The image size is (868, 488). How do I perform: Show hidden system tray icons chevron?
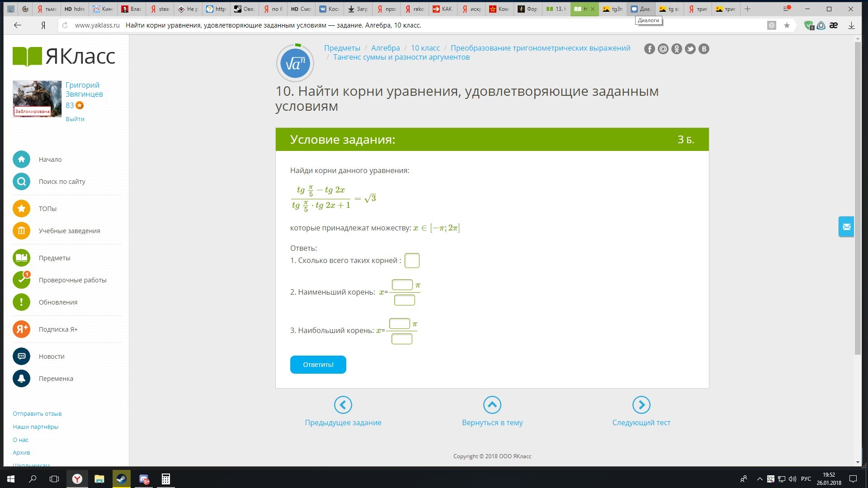tap(759, 479)
